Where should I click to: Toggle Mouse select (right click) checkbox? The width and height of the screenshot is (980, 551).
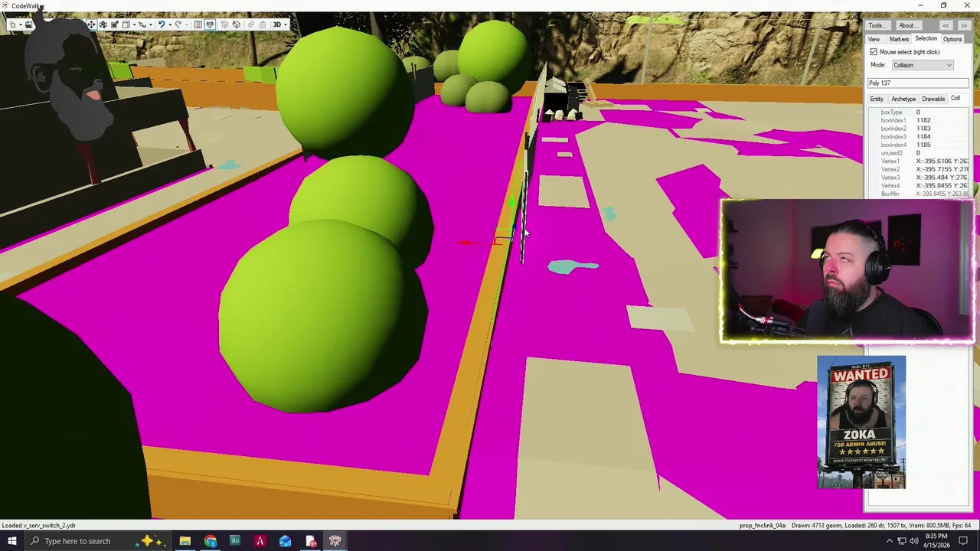click(874, 52)
